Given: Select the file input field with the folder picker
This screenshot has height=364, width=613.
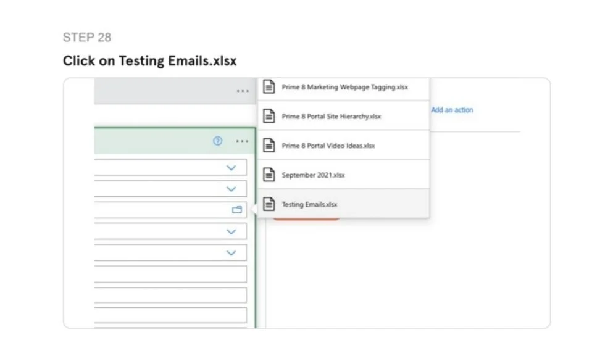Looking at the screenshot, I should click(x=173, y=209).
